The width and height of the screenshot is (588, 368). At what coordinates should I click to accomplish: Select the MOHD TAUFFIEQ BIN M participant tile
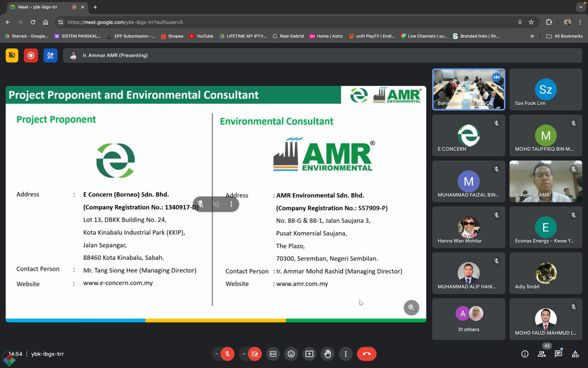pyautogui.click(x=546, y=135)
